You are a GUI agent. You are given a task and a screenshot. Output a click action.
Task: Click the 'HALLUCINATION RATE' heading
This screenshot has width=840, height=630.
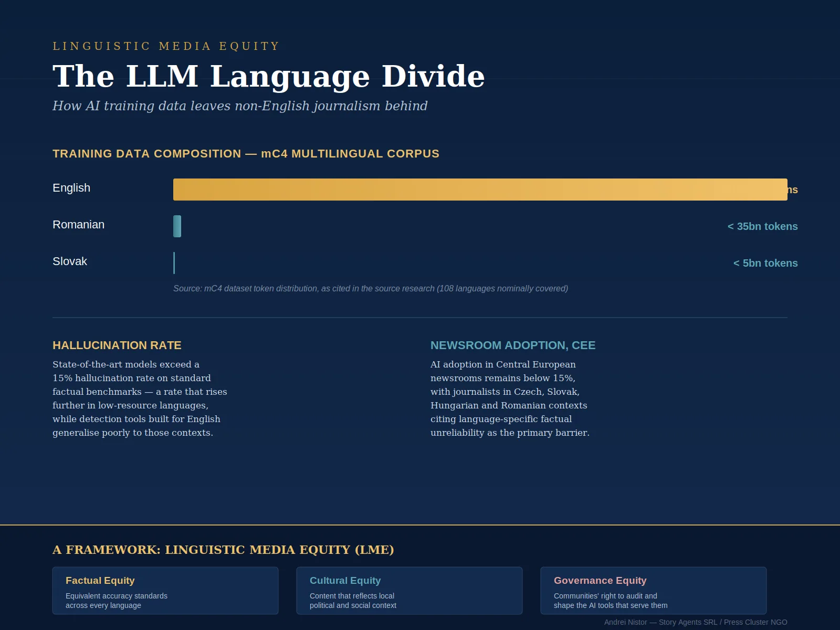tap(117, 345)
